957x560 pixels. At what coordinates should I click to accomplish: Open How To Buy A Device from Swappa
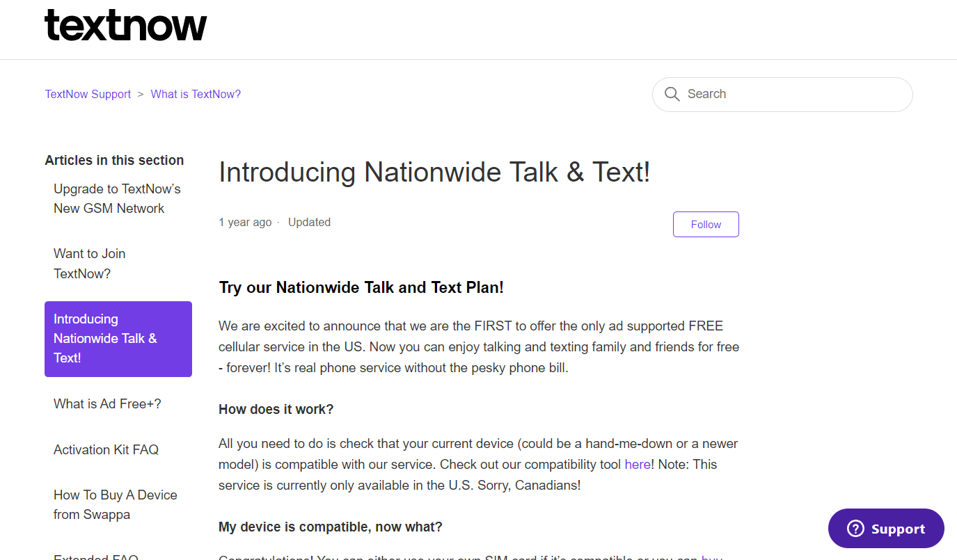click(115, 504)
